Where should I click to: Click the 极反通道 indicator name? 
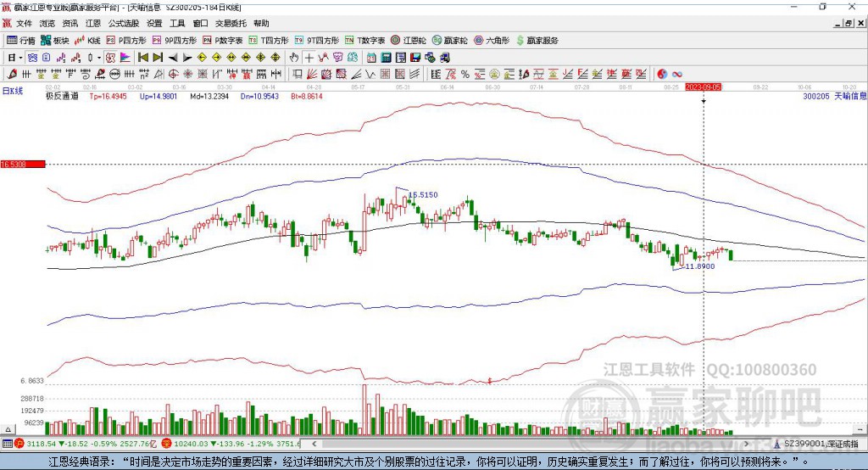click(x=62, y=96)
